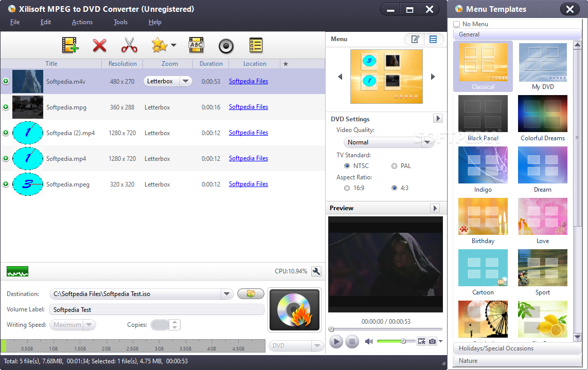Screen dimensions: 588x370
Task: Click the burn disc flame button
Action: pos(294,310)
